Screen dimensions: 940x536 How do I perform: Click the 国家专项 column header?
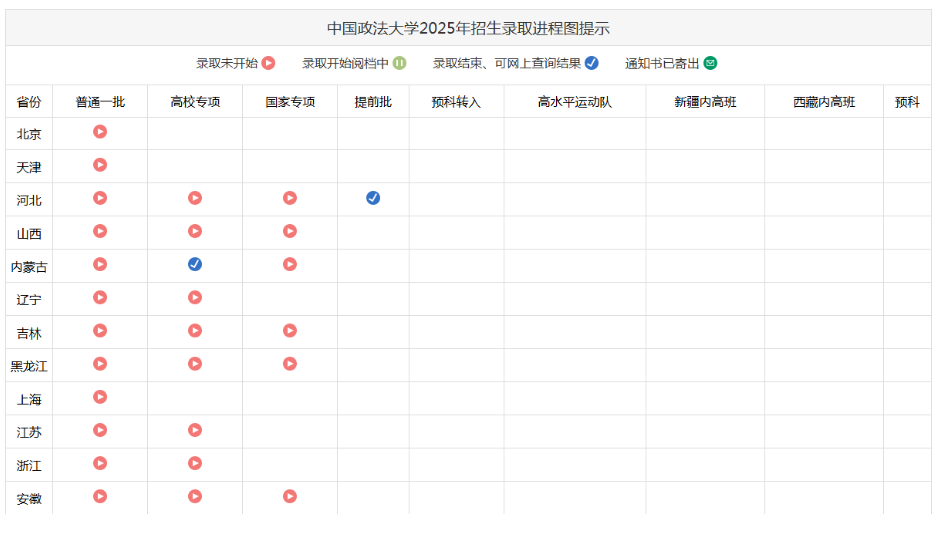pyautogui.click(x=290, y=102)
